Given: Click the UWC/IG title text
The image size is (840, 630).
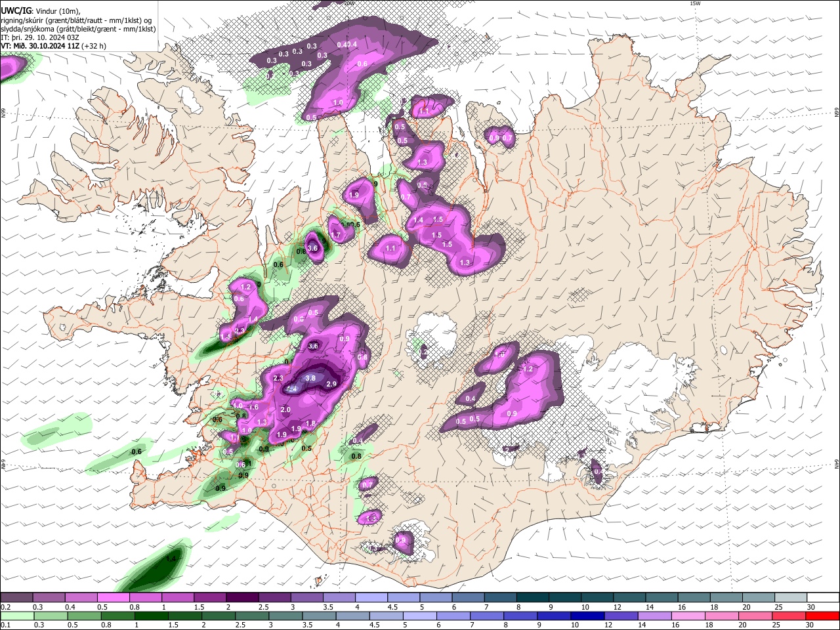Looking at the screenshot, I should (16, 10).
